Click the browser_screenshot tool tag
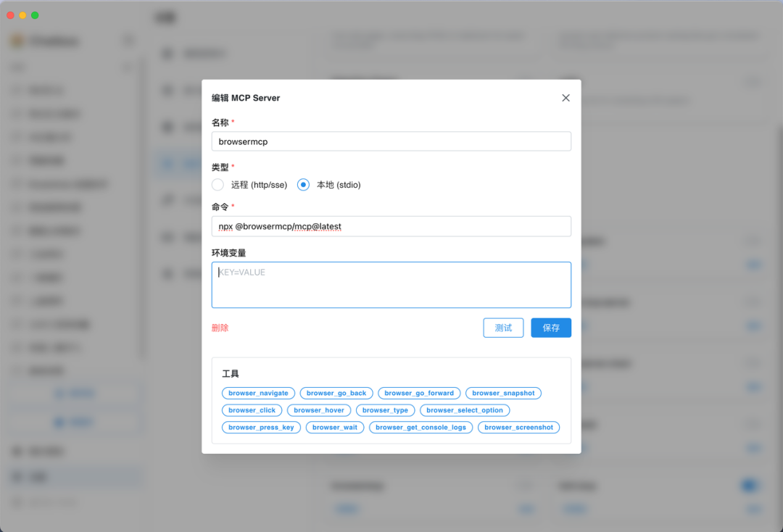This screenshot has width=783, height=532. [x=518, y=428]
